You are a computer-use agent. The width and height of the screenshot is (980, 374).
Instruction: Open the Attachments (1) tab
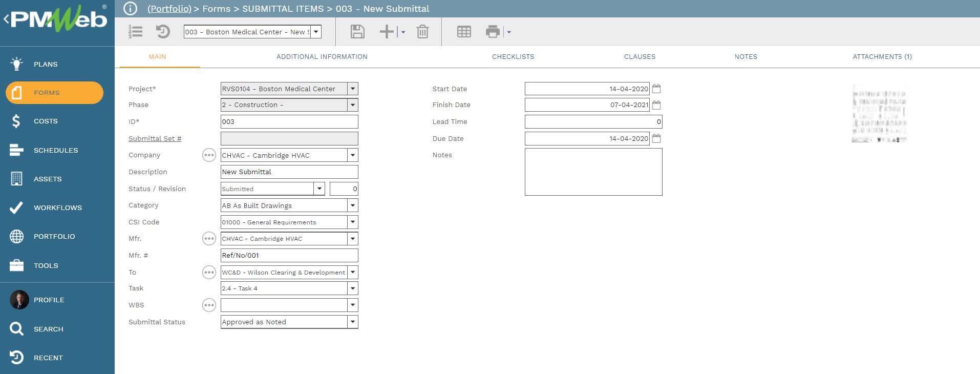[x=882, y=57]
